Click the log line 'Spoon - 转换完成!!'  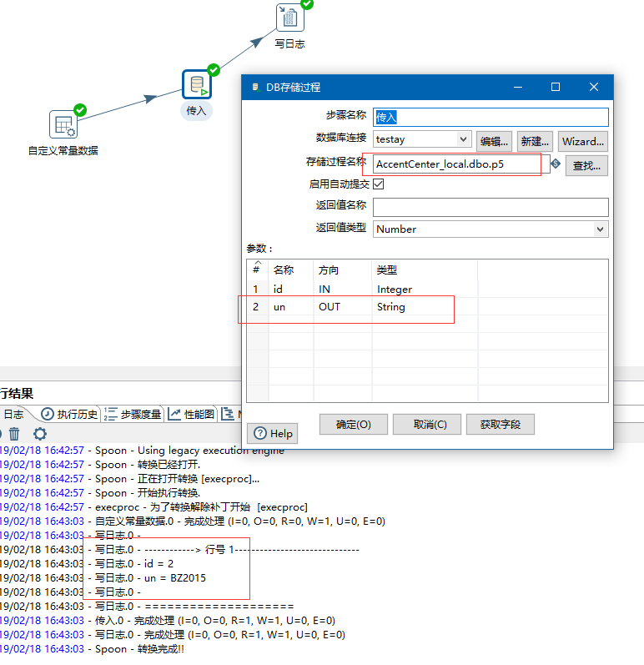pos(139,649)
